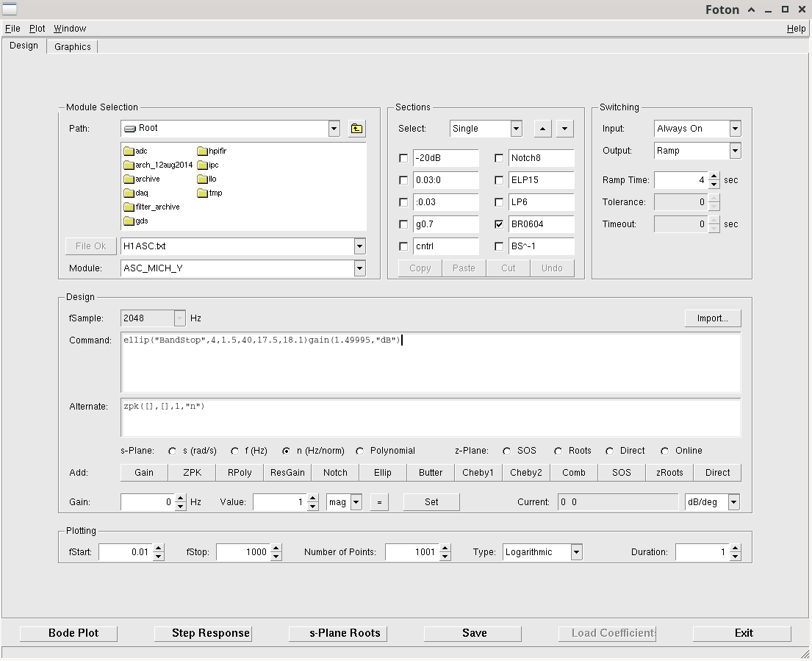Image resolution: width=812 pixels, height=661 pixels.
Task: Open the plotting Type Logarithmic dropdown
Action: [x=576, y=552]
